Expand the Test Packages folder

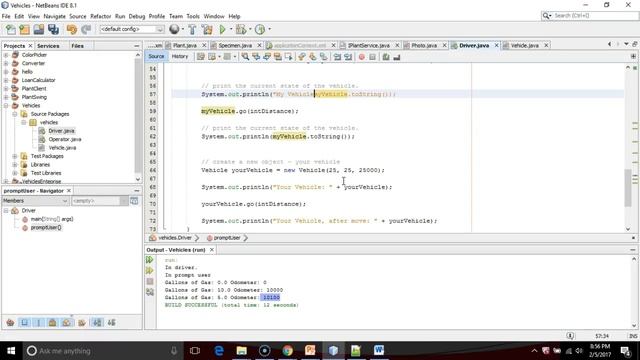pyautogui.click(x=15, y=156)
